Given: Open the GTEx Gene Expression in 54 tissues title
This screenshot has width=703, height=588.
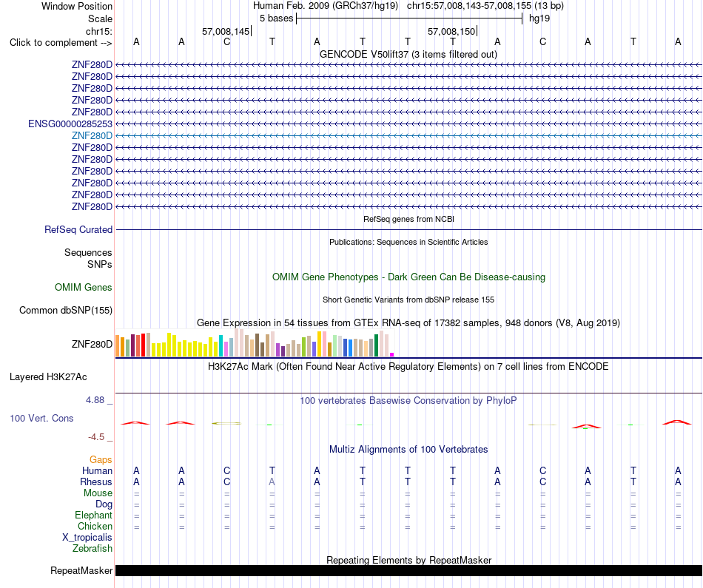Looking at the screenshot, I should (x=408, y=322).
